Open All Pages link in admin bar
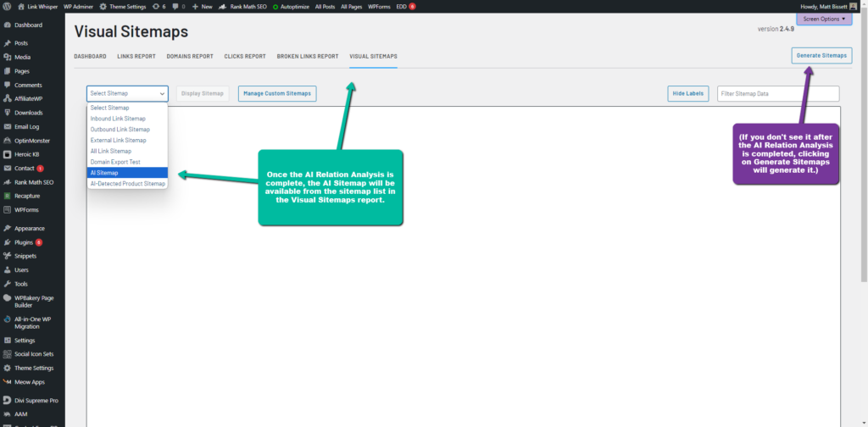 pyautogui.click(x=352, y=7)
